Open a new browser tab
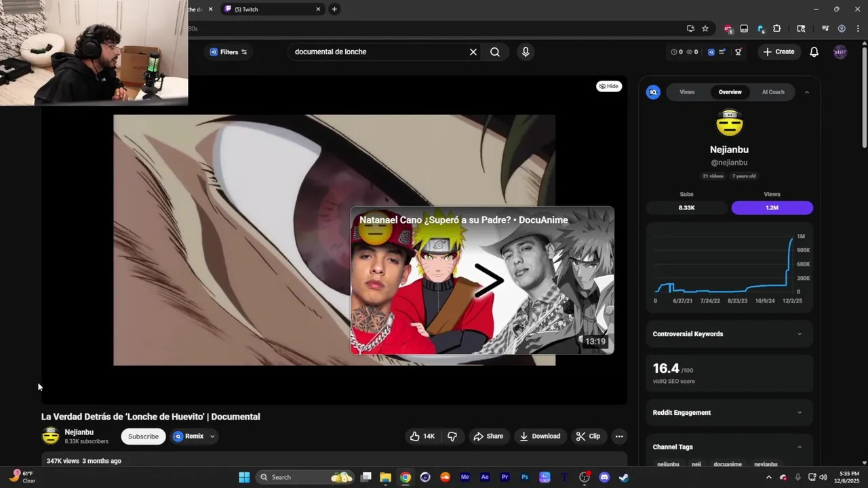This screenshot has width=868, height=488. tap(334, 9)
